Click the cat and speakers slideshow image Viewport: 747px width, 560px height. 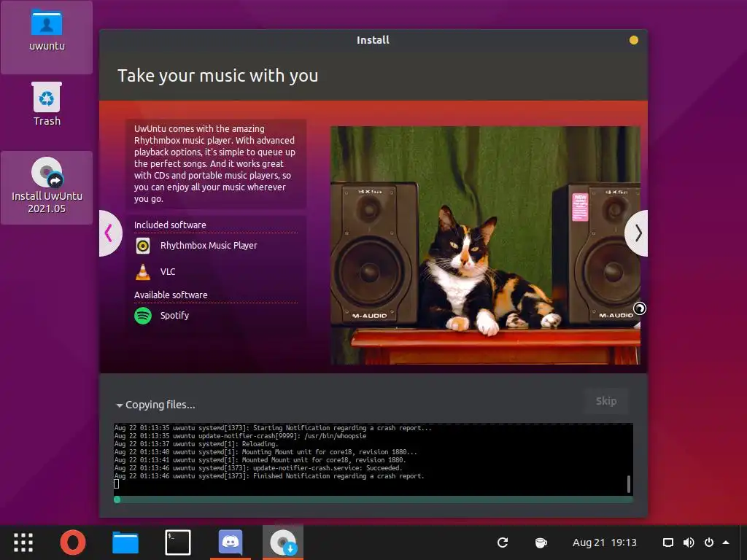pos(485,245)
